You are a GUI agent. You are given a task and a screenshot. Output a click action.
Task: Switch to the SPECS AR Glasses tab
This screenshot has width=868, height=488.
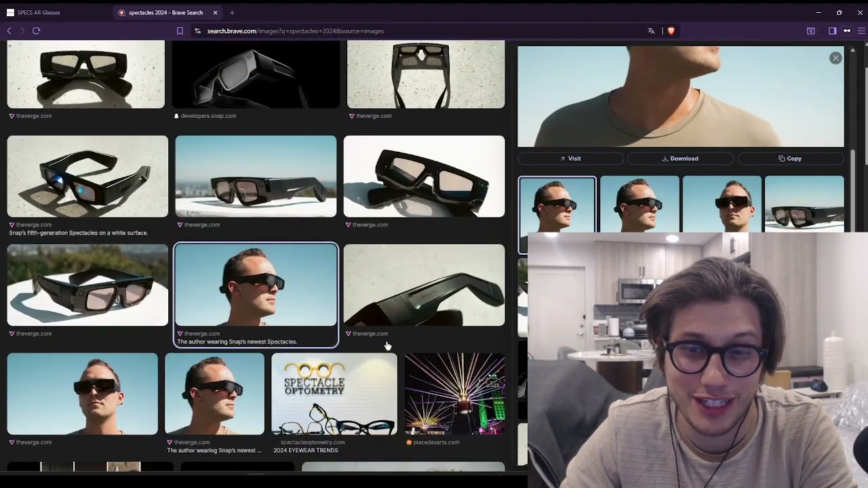[x=57, y=12]
